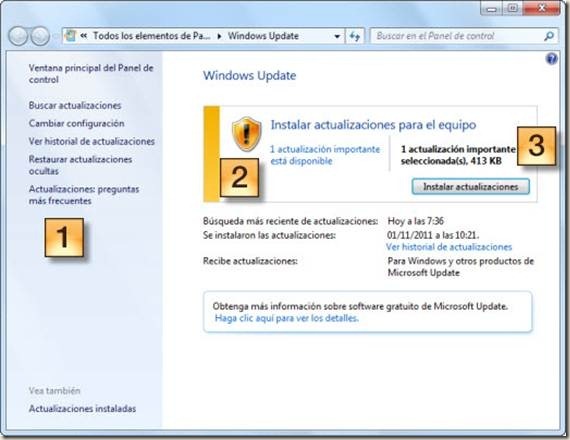The image size is (570, 440).
Task: Click the Forward navigation arrow button
Action: [x=40, y=36]
